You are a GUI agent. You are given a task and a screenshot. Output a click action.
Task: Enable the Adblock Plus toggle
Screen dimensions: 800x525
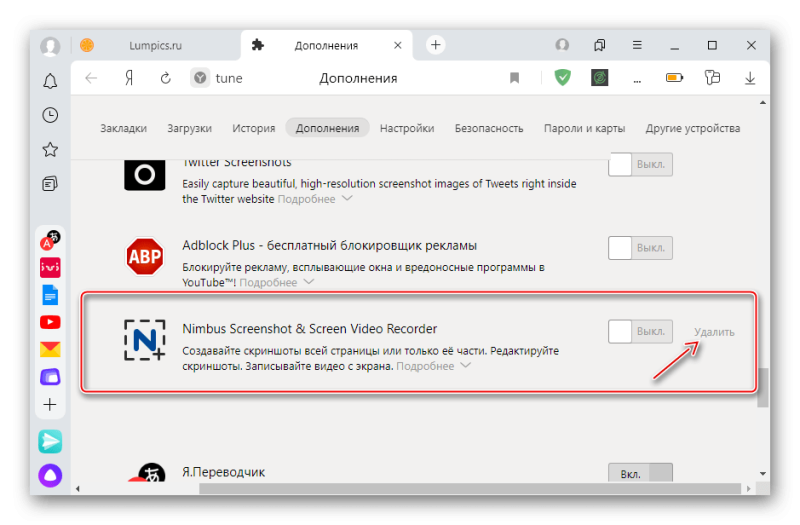[x=640, y=248]
